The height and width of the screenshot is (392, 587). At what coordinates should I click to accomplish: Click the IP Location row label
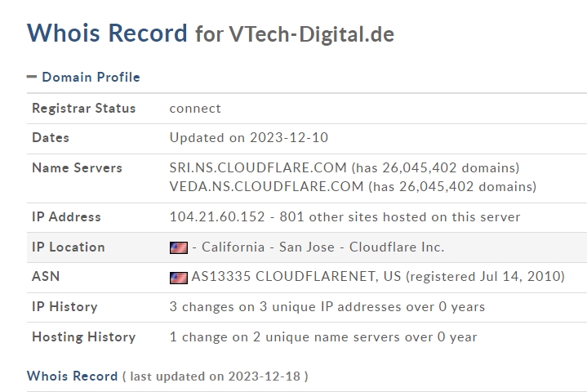point(68,247)
